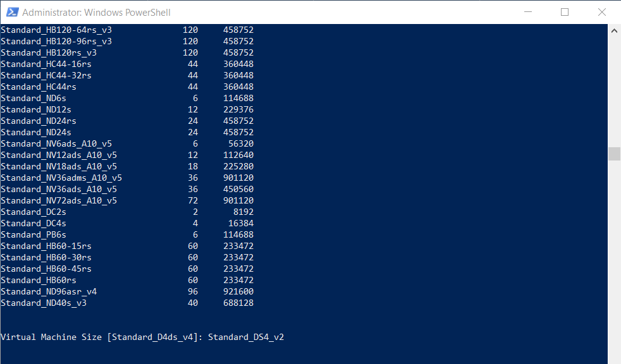This screenshot has height=364, width=621.
Task: Click memory value 56320
Action: 241,144
